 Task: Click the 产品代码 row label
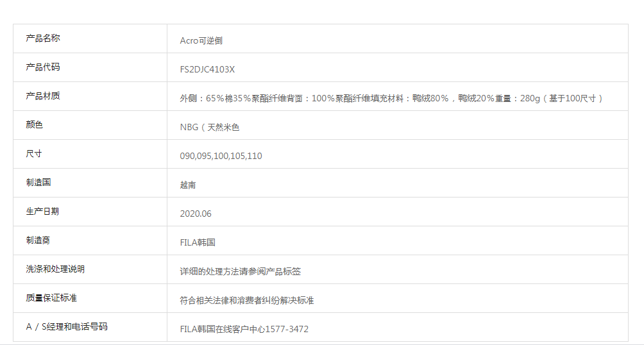point(43,67)
